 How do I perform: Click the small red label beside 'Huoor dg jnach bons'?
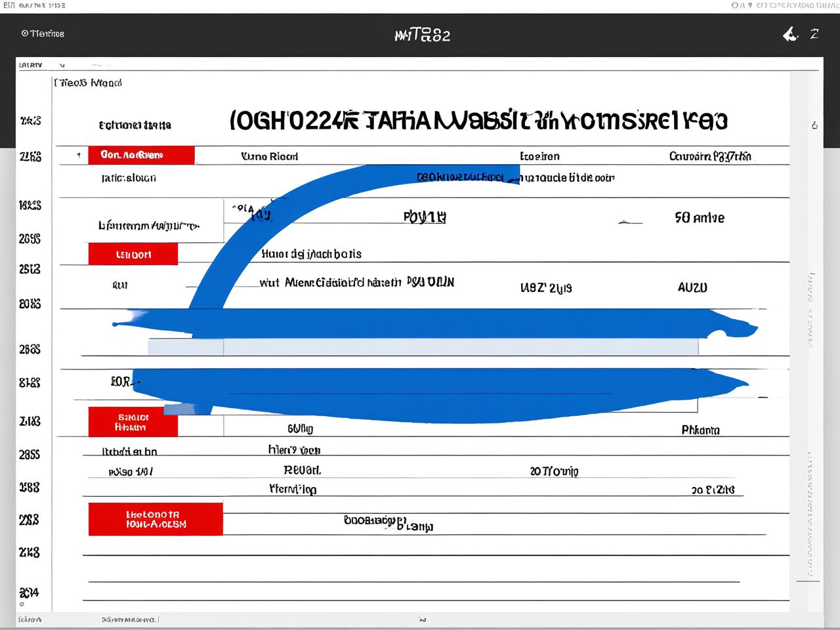pyautogui.click(x=133, y=254)
